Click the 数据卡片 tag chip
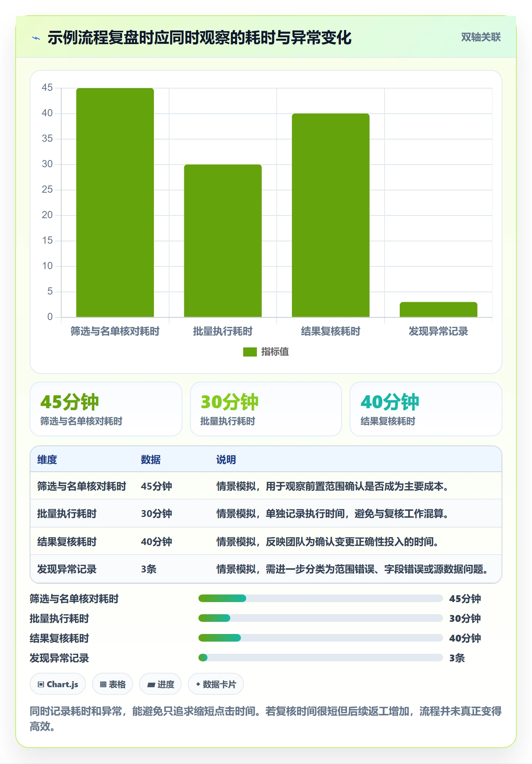The width and height of the screenshot is (532, 764). [216, 685]
